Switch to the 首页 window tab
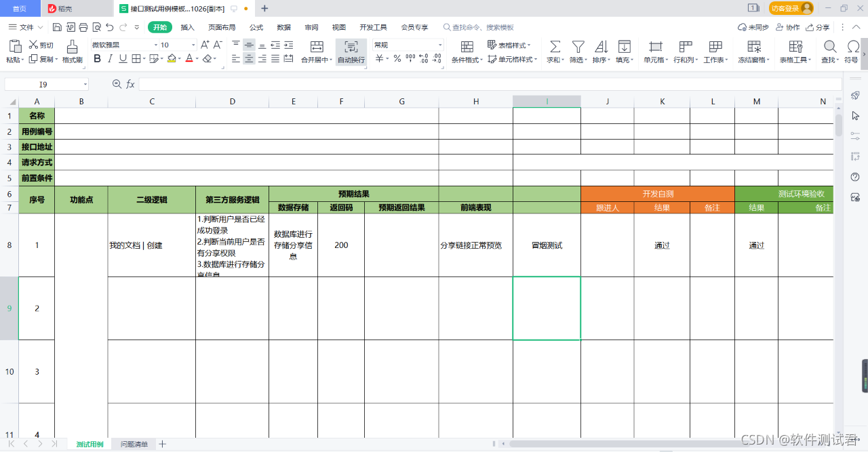868x452 pixels. (x=20, y=8)
